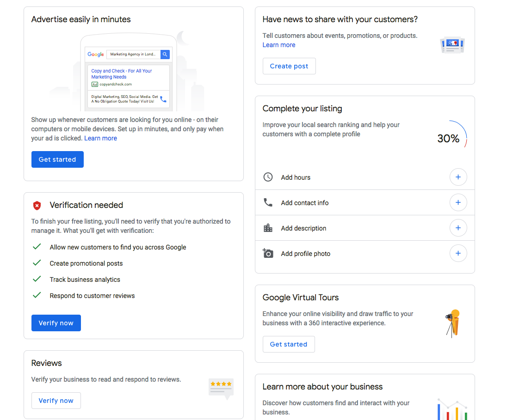Viewport: 513px width, 420px height.
Task: Click Verify now in Verification needed card
Action: tap(56, 323)
